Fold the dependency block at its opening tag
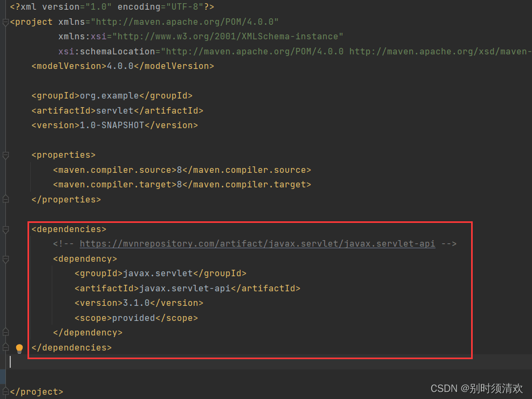Viewport: 532px width, 399px height. point(5,259)
